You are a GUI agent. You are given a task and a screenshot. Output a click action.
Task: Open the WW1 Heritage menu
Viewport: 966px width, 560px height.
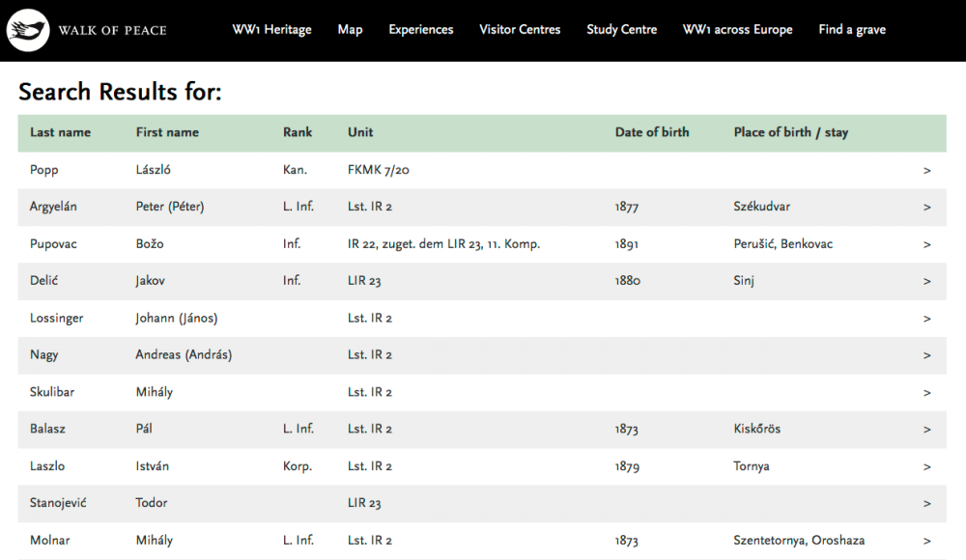point(271,30)
